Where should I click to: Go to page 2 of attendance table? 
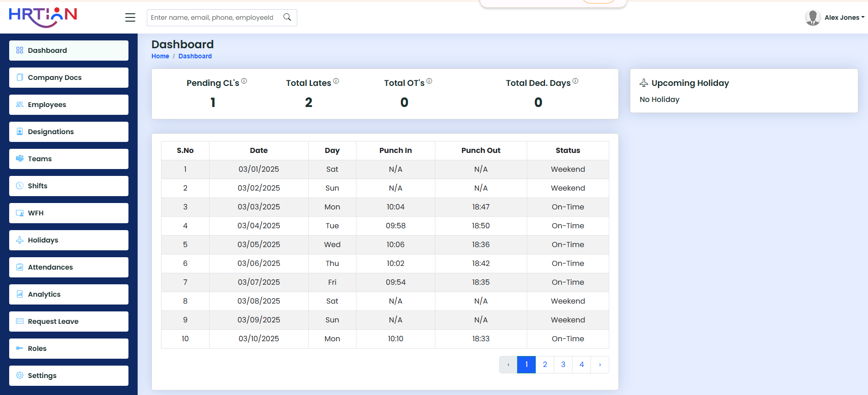coord(545,365)
